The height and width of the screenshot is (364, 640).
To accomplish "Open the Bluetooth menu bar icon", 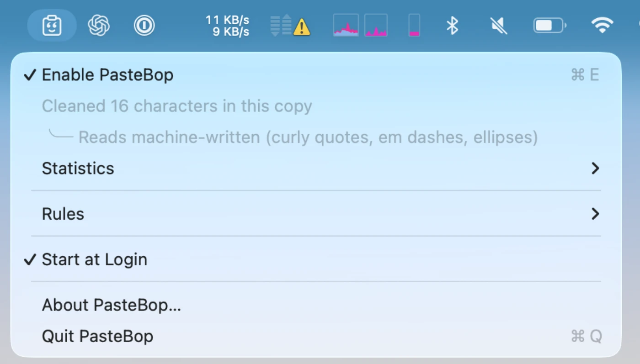I will click(x=452, y=26).
